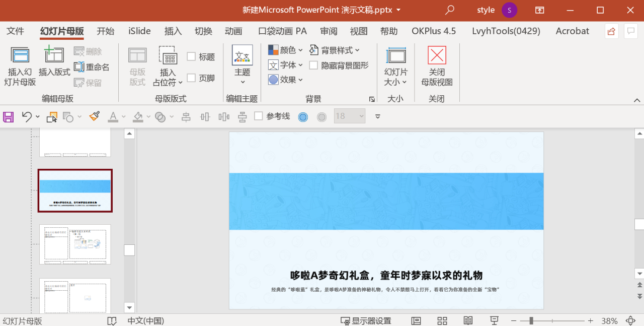Click the distribute horizontally icon
Viewport: 644px width, 326px height.
tap(224, 117)
